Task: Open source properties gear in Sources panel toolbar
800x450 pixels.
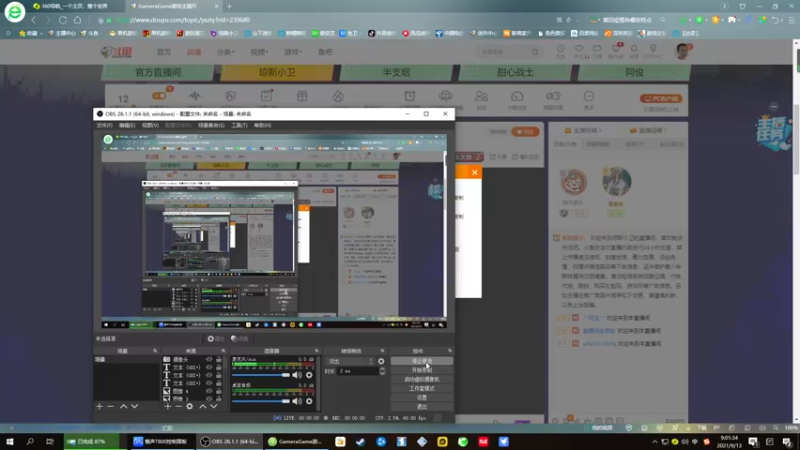Action: coord(189,407)
